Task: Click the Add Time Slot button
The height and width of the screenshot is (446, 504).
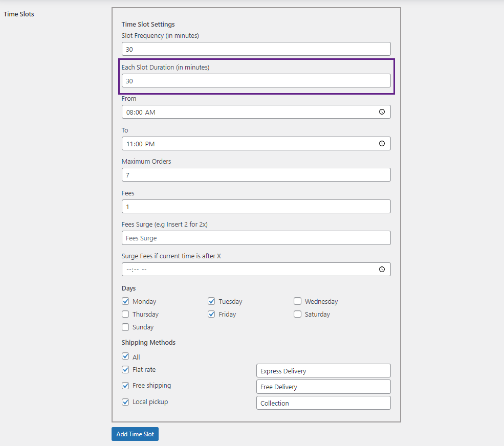Action: (x=135, y=434)
